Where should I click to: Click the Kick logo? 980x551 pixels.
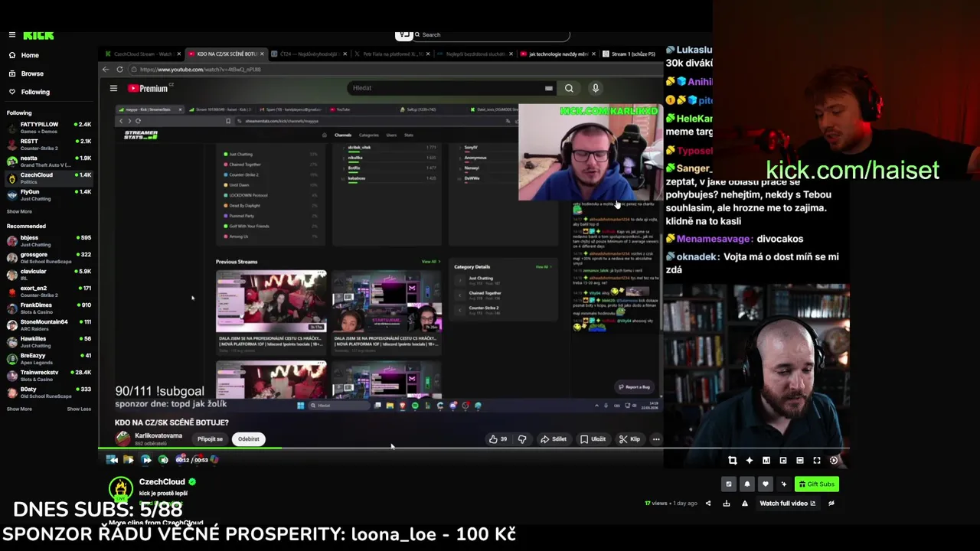point(38,34)
